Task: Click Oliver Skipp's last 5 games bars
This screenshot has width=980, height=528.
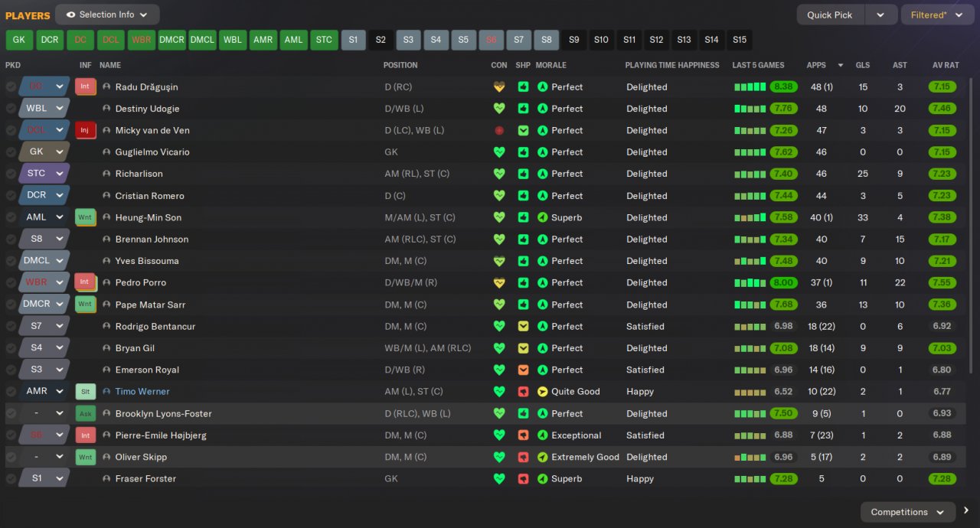Action: [x=750, y=458]
